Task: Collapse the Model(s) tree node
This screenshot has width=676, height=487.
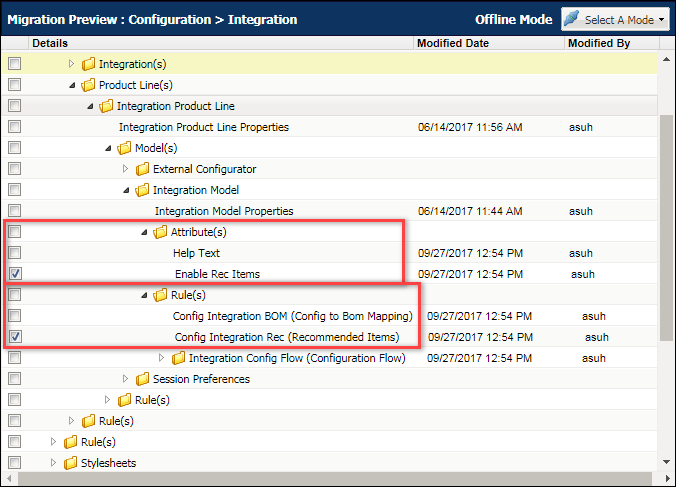Action: pyautogui.click(x=107, y=148)
